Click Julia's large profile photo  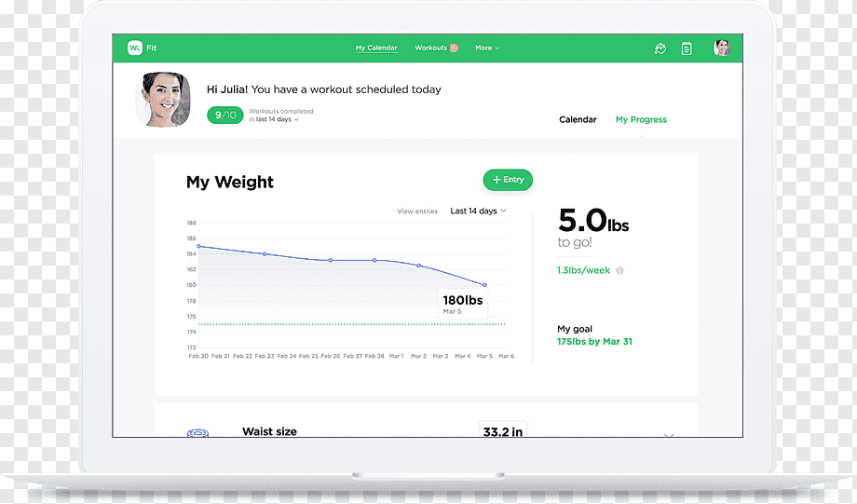[x=163, y=100]
